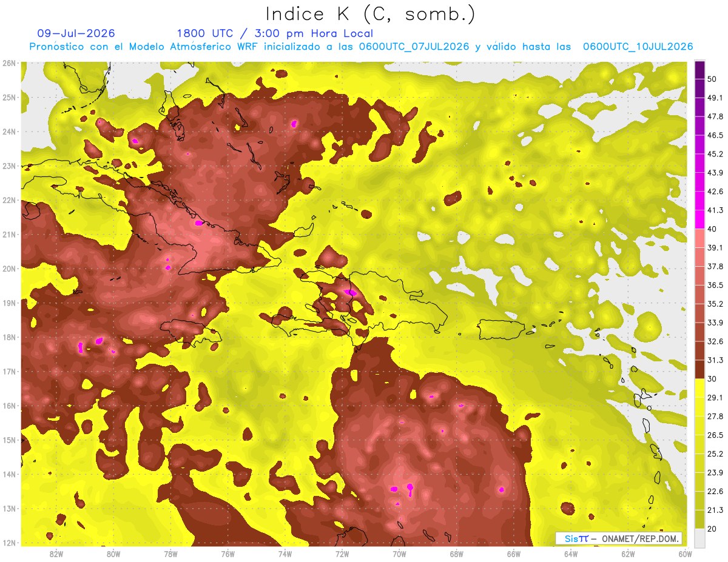
Task: Click the 80W longitude axis label
Action: click(113, 554)
